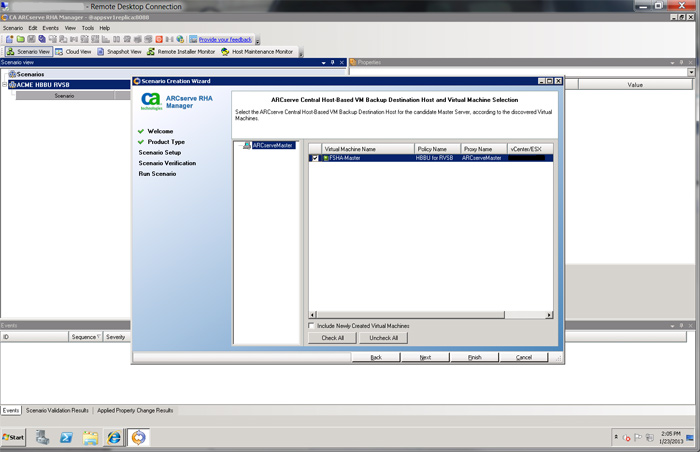700x452 pixels.
Task: Enable Include Newly Created Virtual Machines
Action: coord(311,326)
